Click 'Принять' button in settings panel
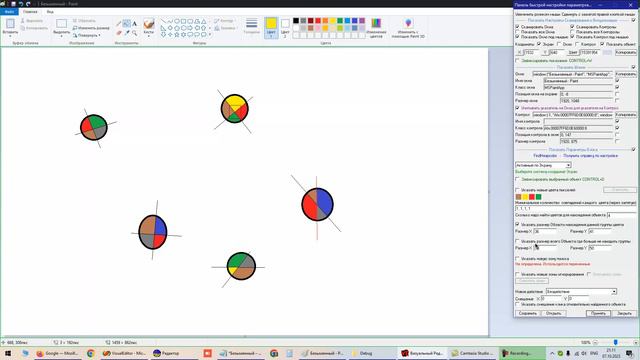 coord(598,313)
